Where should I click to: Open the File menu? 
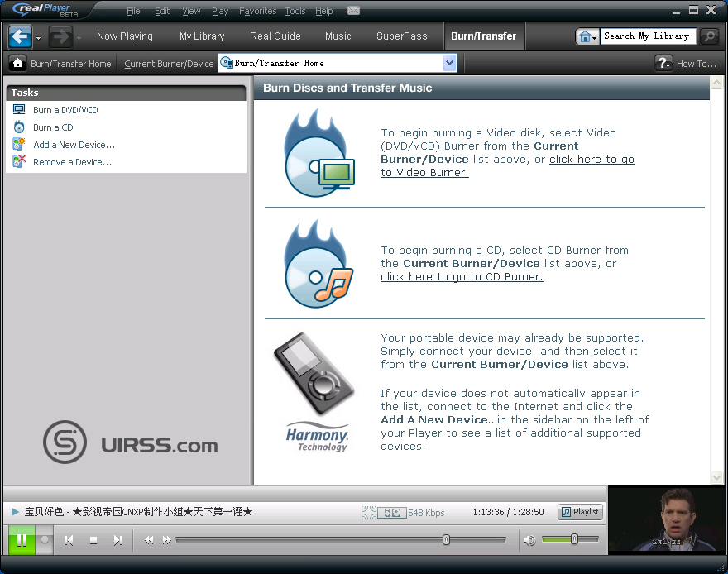click(133, 11)
